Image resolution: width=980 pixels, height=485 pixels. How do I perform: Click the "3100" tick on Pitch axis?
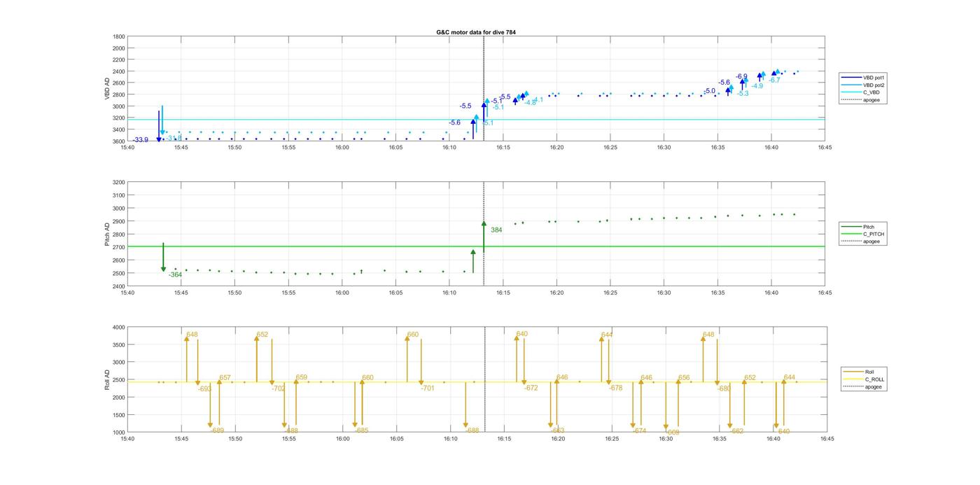pos(120,195)
